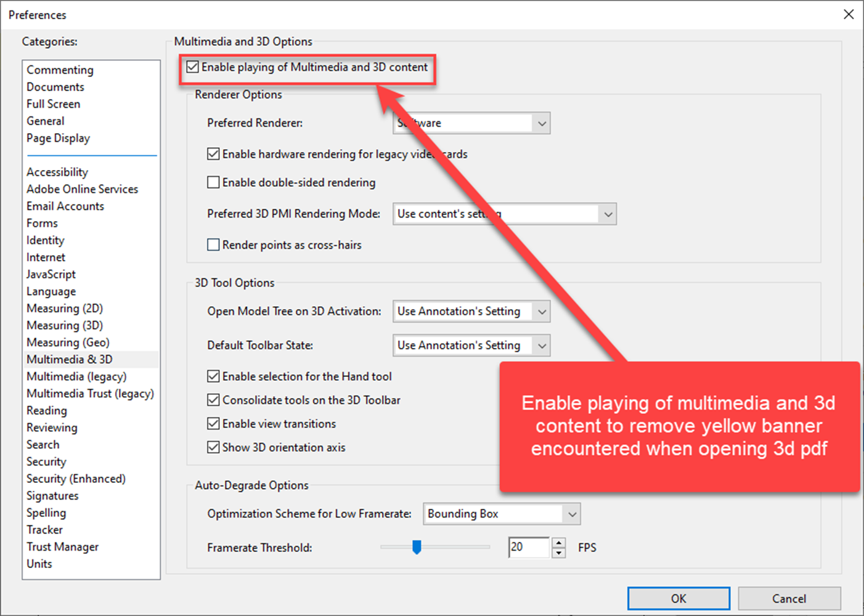Select Security (Enhanced) category
The image size is (864, 616).
76,479
